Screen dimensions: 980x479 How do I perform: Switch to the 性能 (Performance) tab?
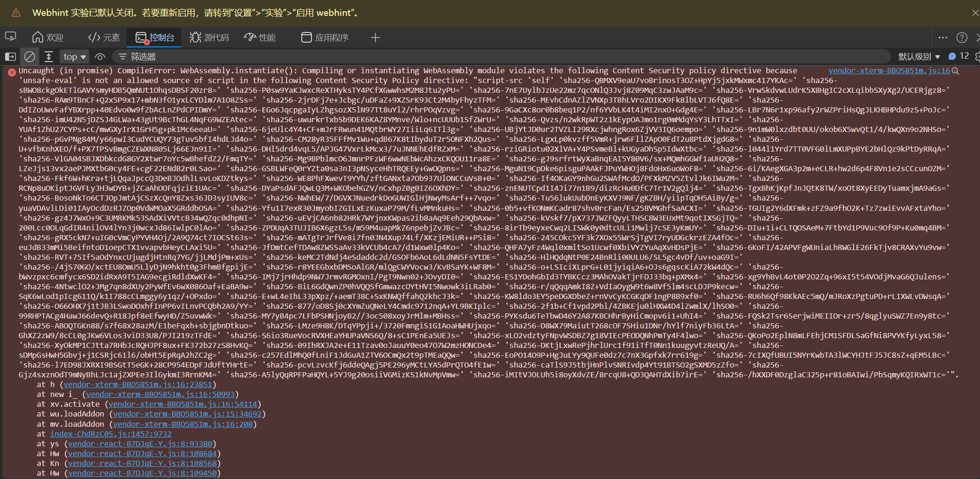point(260,37)
